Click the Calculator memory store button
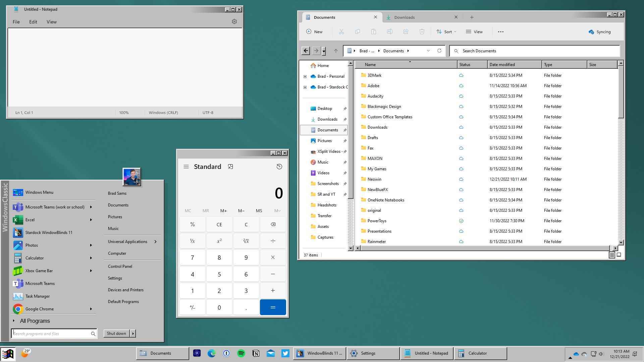Screen dimensions: 644x362 click(x=259, y=210)
